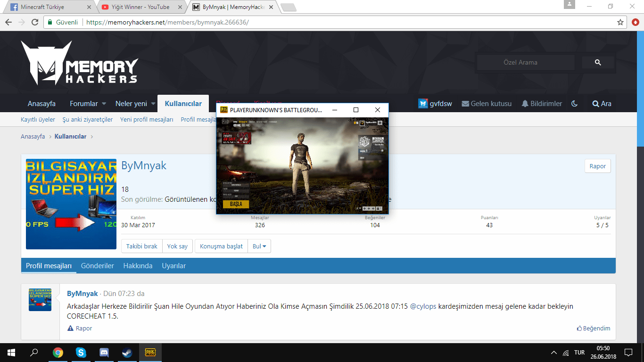The image size is (644, 362).
Task: Close the Minecraft Türkiye tab
Action: pos(90,7)
